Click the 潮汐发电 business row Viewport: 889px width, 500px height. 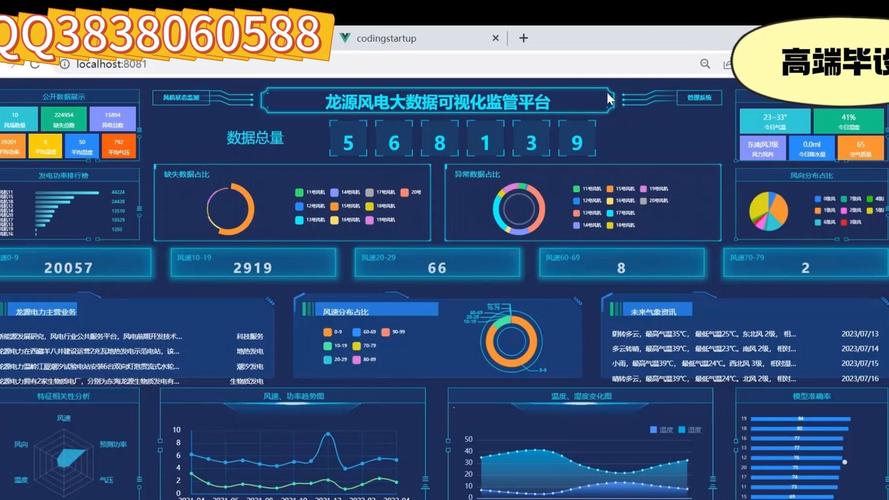(132, 366)
